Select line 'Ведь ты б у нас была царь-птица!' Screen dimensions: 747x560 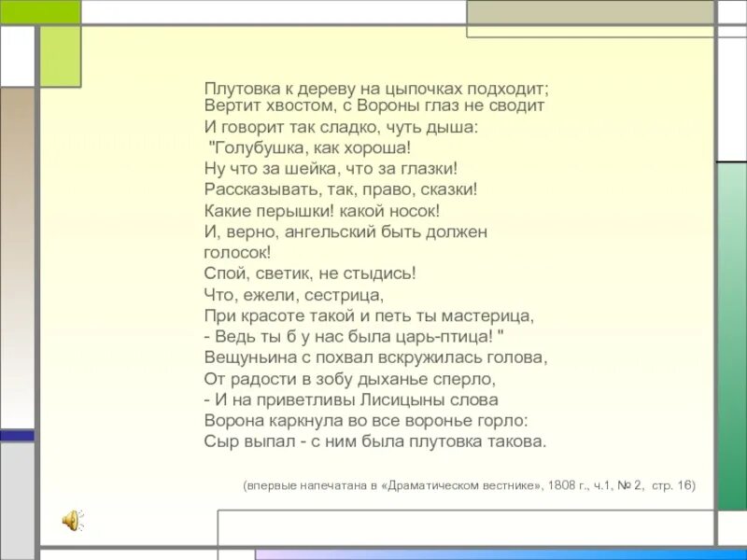(354, 337)
